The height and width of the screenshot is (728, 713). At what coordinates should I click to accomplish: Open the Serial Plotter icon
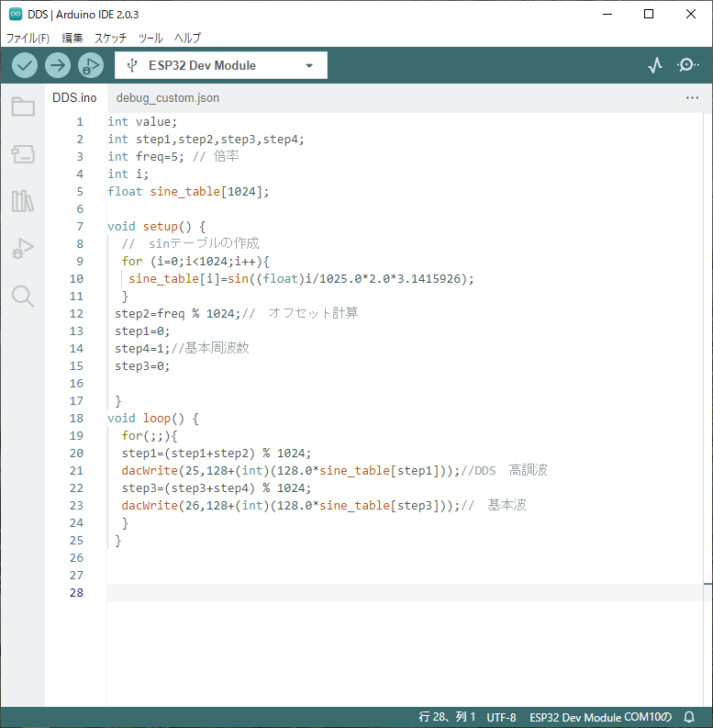[x=655, y=65]
